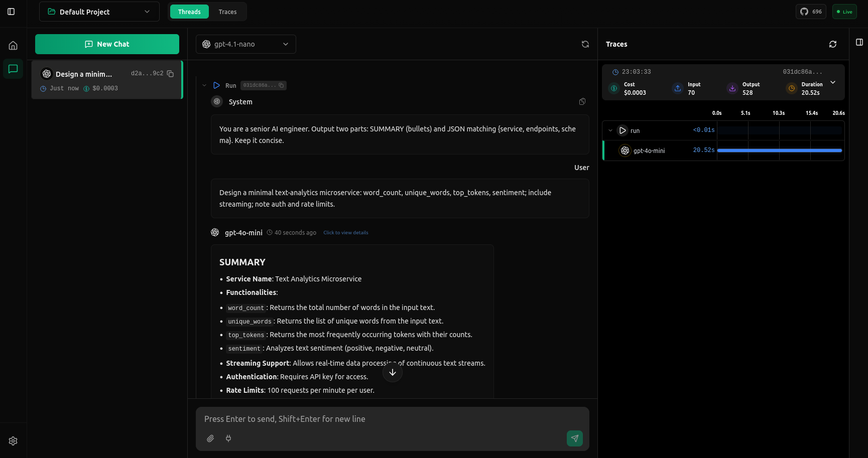Image resolution: width=868 pixels, height=458 pixels.
Task: Refresh the chat conversation
Action: [x=585, y=44]
